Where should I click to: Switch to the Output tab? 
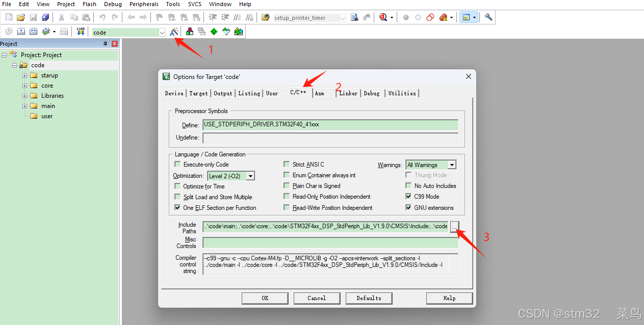(223, 93)
